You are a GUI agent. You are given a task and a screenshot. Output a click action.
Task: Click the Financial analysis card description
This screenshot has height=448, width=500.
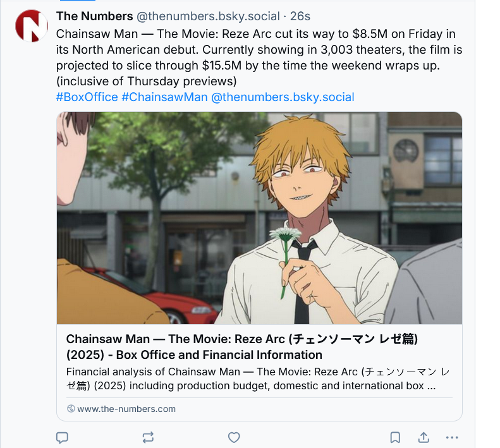click(258, 378)
